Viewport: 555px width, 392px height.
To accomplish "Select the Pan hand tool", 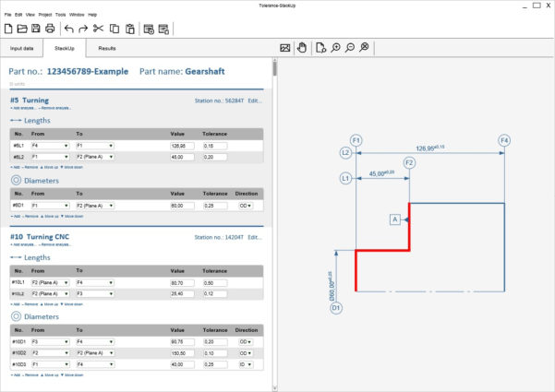I will click(301, 47).
